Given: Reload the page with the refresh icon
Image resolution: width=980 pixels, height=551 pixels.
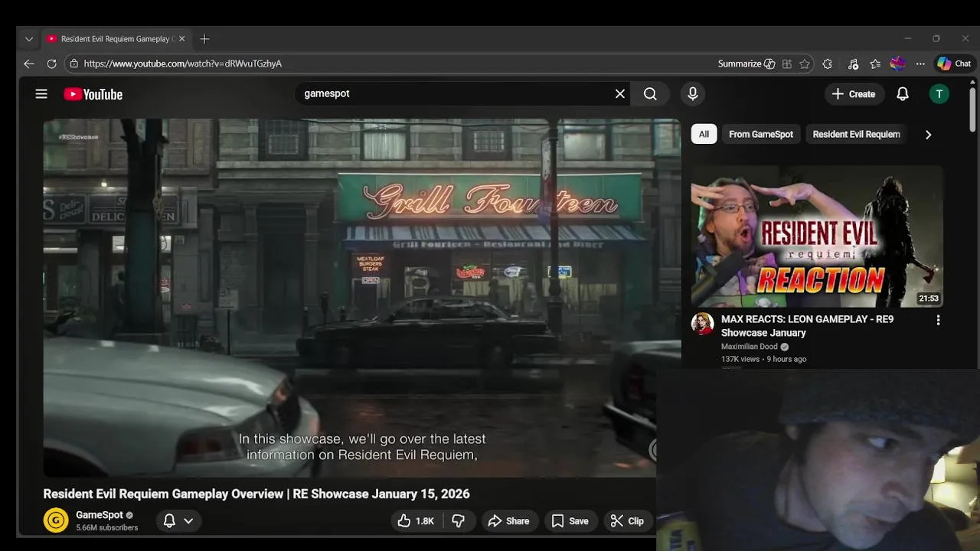Looking at the screenshot, I should (x=51, y=64).
